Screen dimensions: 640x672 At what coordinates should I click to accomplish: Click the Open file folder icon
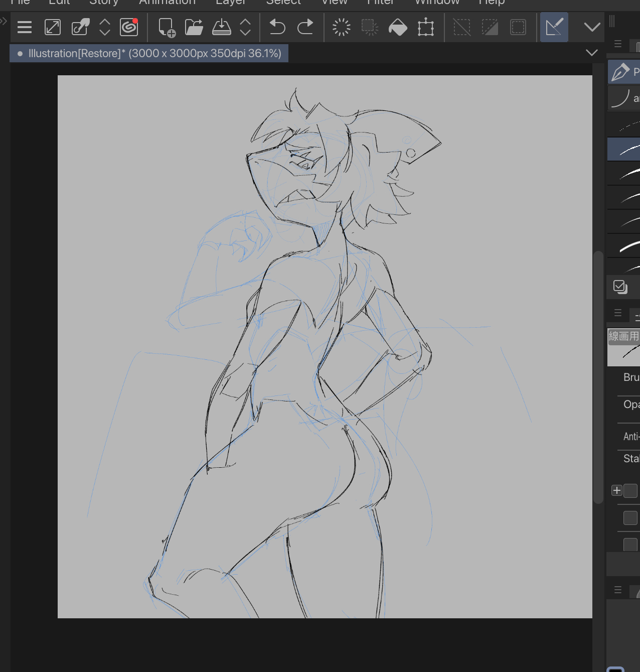(x=194, y=27)
